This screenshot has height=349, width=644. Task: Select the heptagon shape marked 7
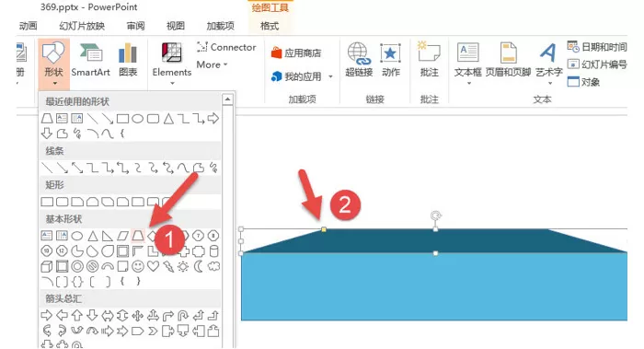198,236
